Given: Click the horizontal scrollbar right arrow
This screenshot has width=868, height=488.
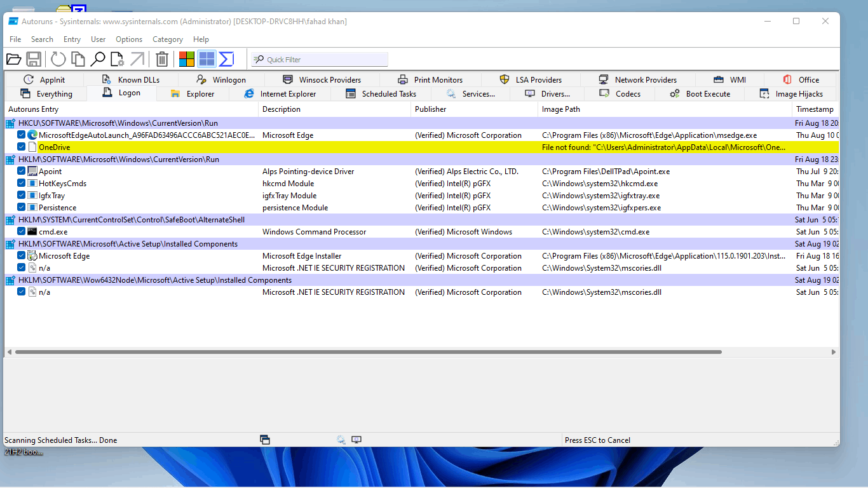Looking at the screenshot, I should (x=834, y=351).
